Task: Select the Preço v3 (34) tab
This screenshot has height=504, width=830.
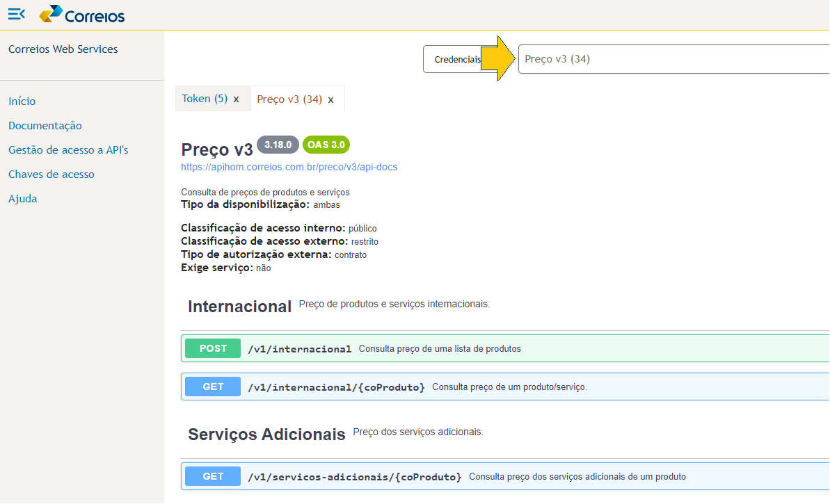Action: (289, 99)
